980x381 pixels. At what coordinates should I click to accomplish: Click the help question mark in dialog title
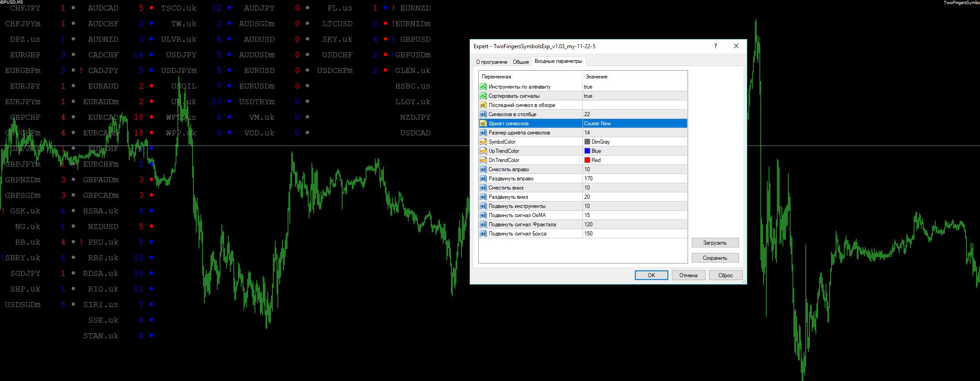(x=716, y=46)
